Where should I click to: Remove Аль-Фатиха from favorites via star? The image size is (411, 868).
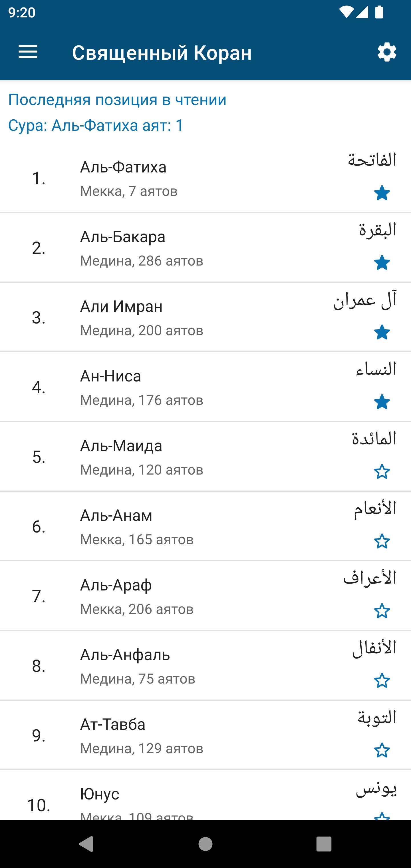click(x=382, y=193)
